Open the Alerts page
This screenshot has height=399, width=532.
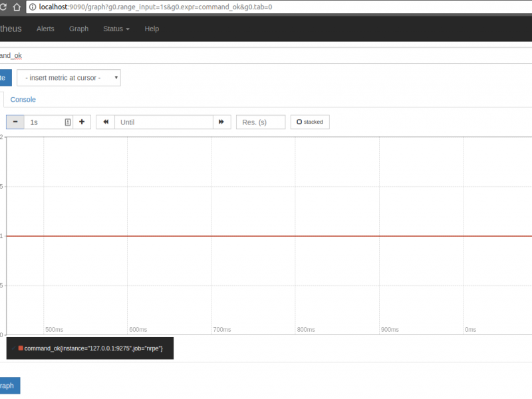pos(45,29)
